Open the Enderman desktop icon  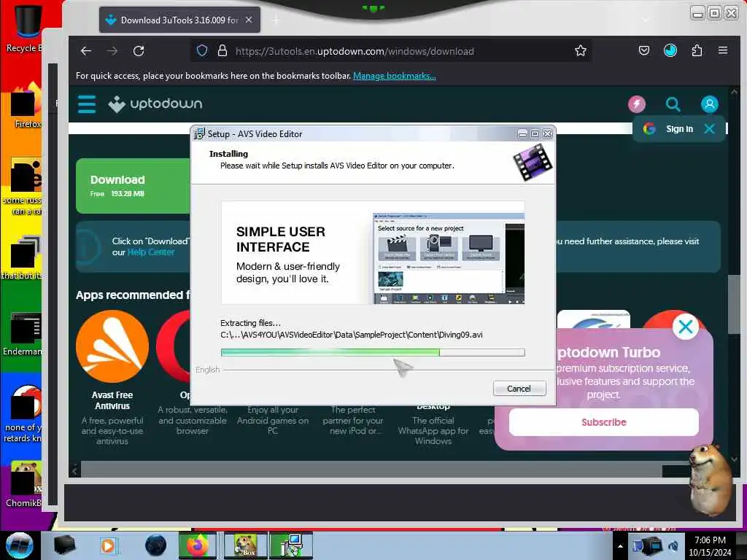[x=24, y=333]
